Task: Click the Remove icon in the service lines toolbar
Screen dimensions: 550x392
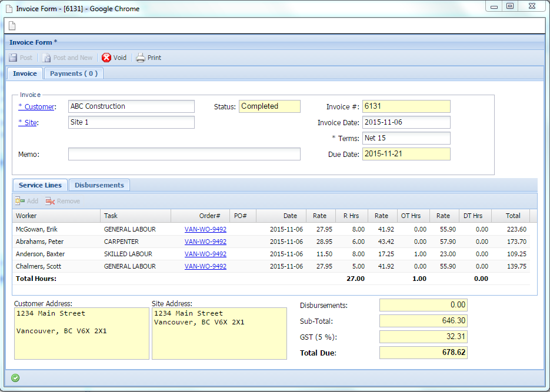Action: tap(62, 200)
